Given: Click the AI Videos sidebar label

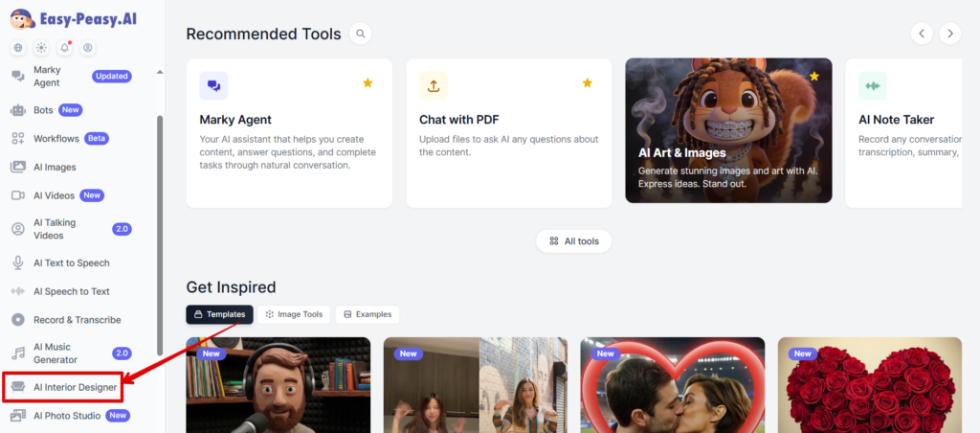Looking at the screenshot, I should click(54, 195).
